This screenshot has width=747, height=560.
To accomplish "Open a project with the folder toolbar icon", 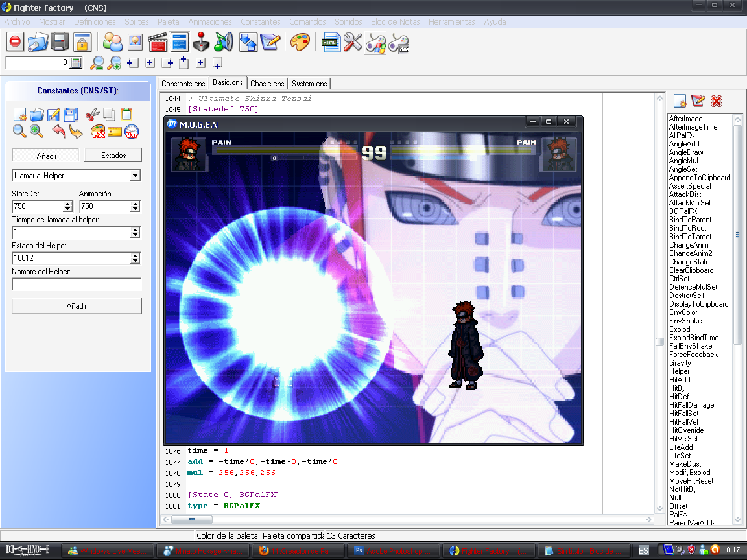I will tap(38, 42).
